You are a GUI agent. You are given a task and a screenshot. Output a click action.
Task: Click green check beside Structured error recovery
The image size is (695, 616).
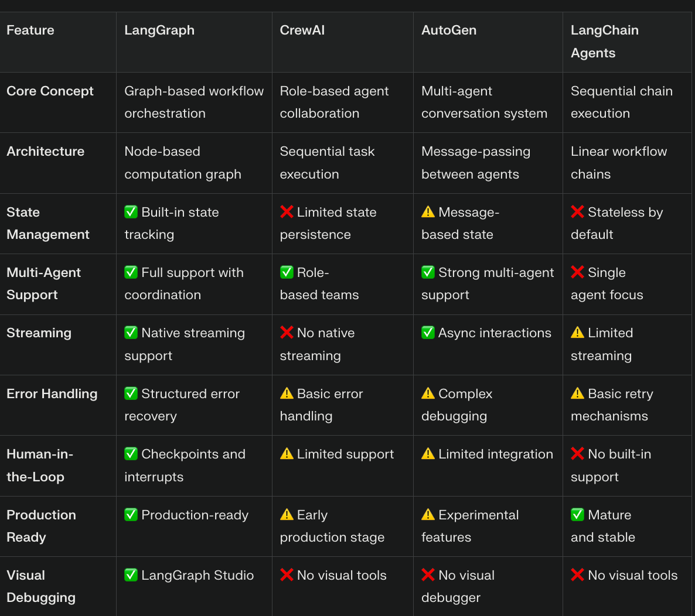pyautogui.click(x=131, y=393)
